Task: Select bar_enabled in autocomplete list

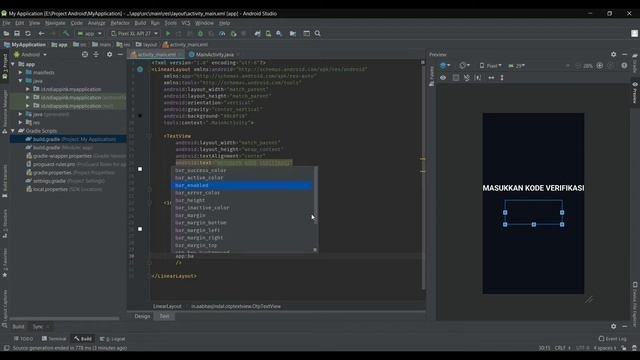Action: (242, 185)
